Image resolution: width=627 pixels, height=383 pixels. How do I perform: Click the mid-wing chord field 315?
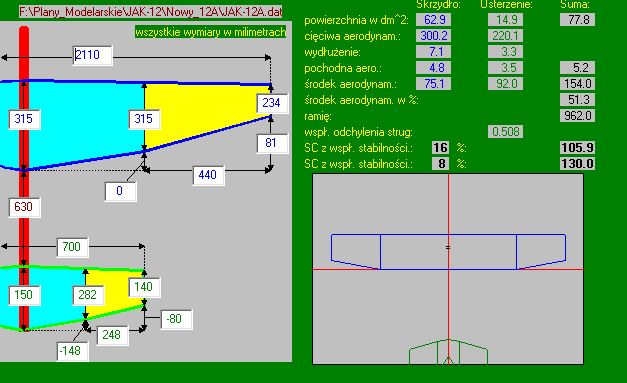(x=144, y=119)
